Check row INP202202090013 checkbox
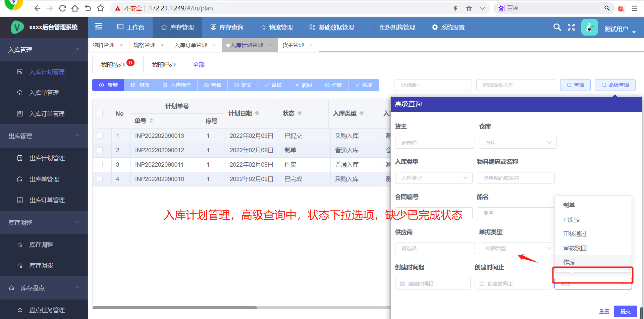The image size is (644, 319). [100, 136]
